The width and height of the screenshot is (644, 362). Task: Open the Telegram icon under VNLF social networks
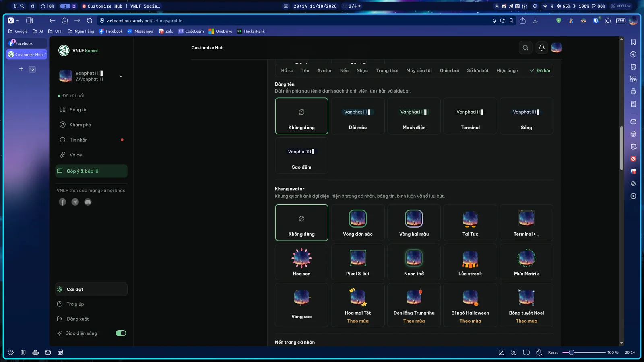75,202
